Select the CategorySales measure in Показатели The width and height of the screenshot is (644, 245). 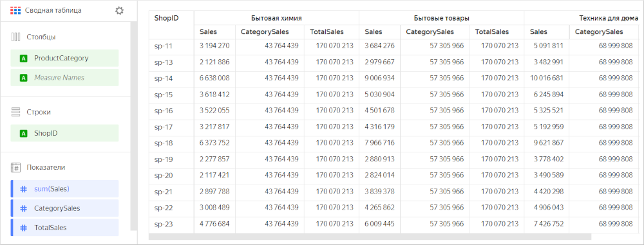64,208
